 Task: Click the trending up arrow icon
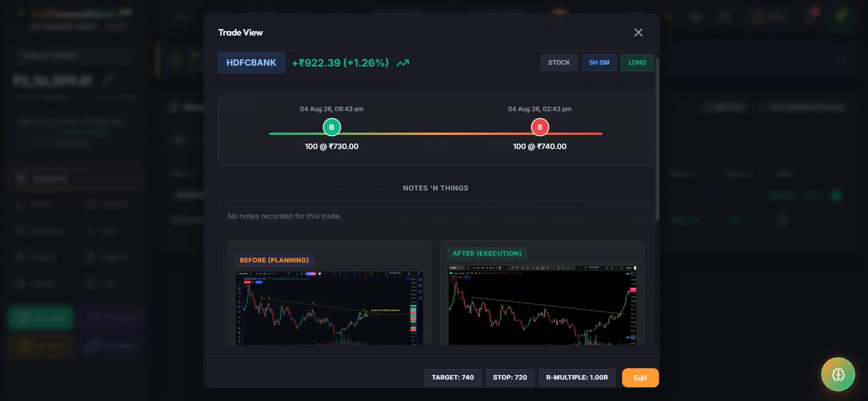click(403, 63)
